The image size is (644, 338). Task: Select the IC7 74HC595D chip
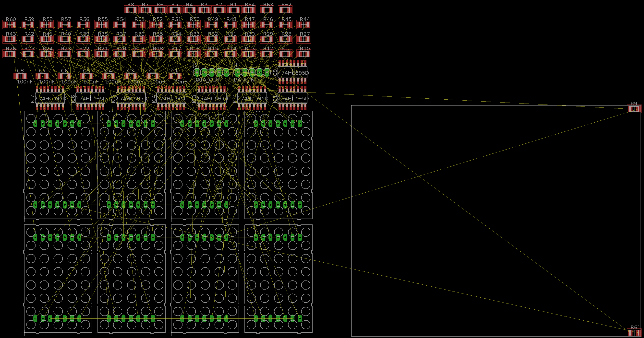pos(50,98)
